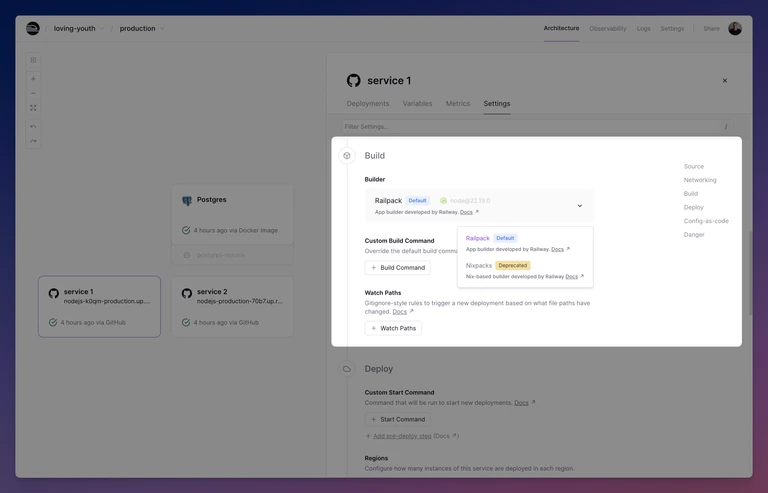The image size is (768, 493).
Task: Click the node version icon
Action: (443, 201)
